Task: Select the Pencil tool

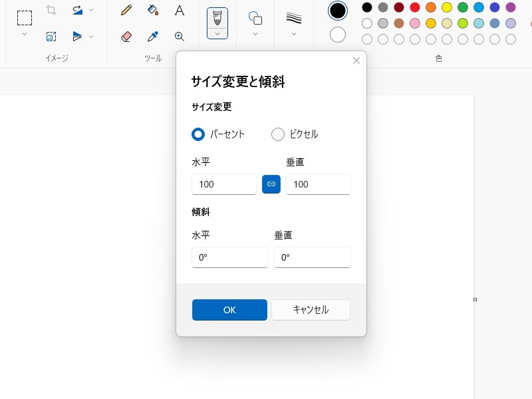Action: tap(126, 11)
